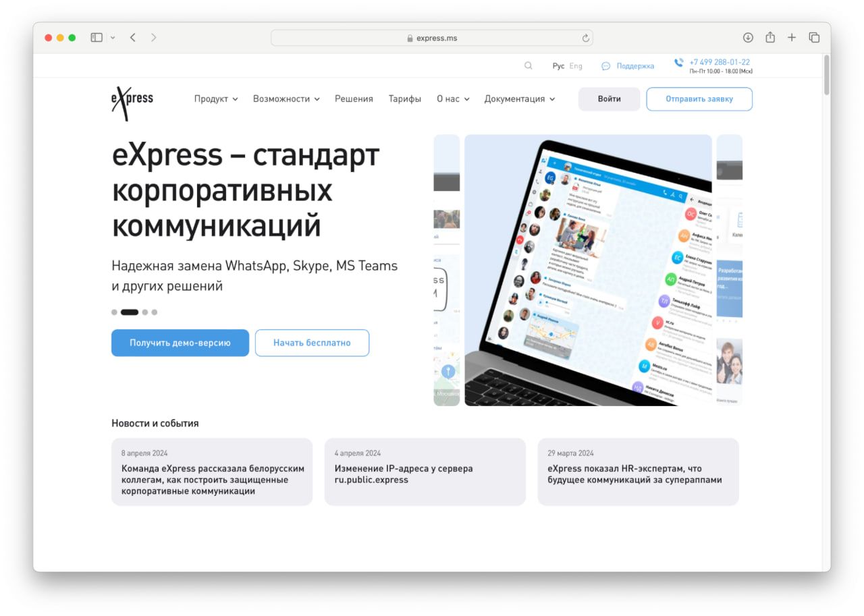Reload the page using the address bar icon

tap(585, 38)
